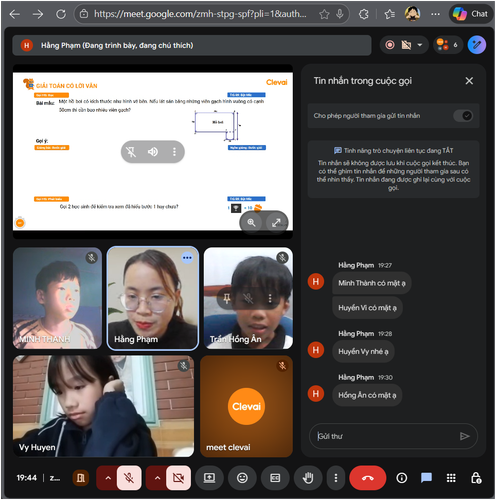Image resolution: width=496 pixels, height=500 pixels.
Task: Open more options on shared presentation overlay
Action: 174,152
